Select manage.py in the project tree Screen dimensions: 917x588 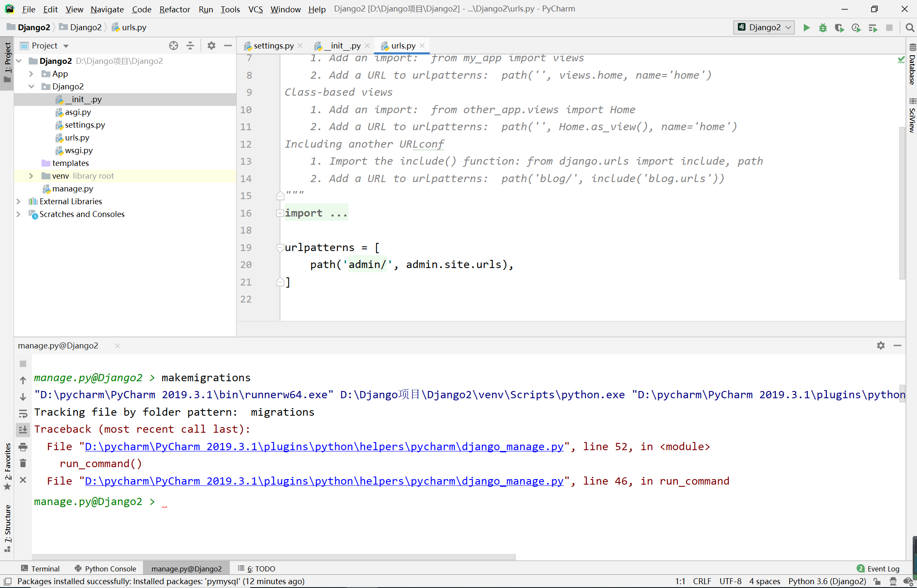click(x=72, y=188)
